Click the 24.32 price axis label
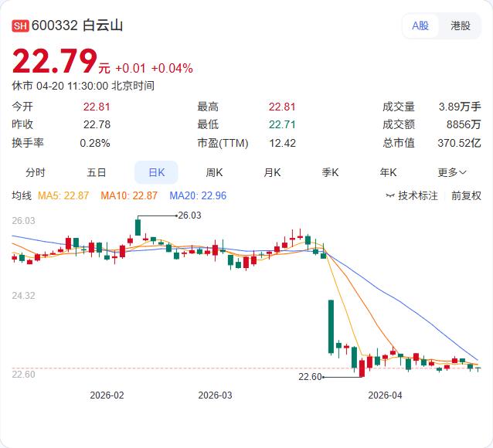The height and width of the screenshot is (448, 493). [24, 296]
